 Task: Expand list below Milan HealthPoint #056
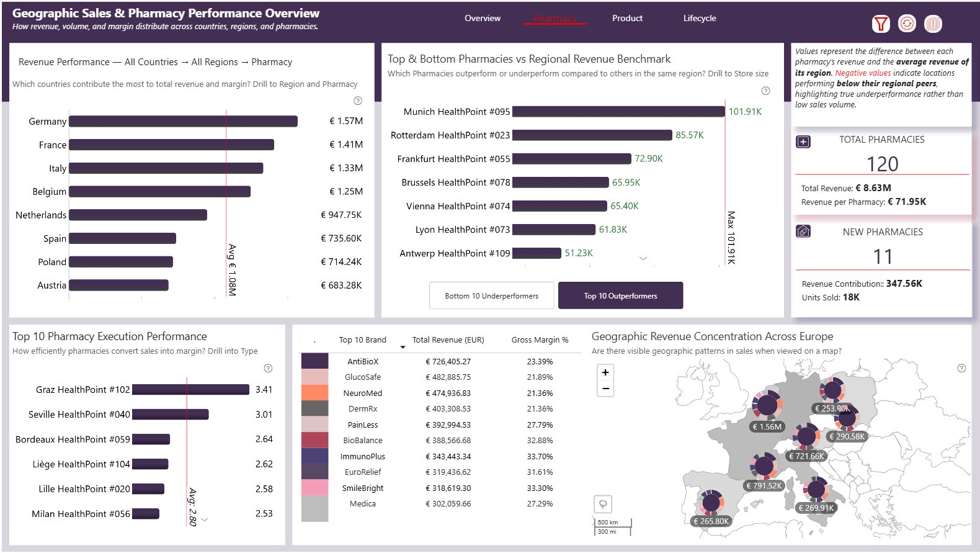click(205, 519)
